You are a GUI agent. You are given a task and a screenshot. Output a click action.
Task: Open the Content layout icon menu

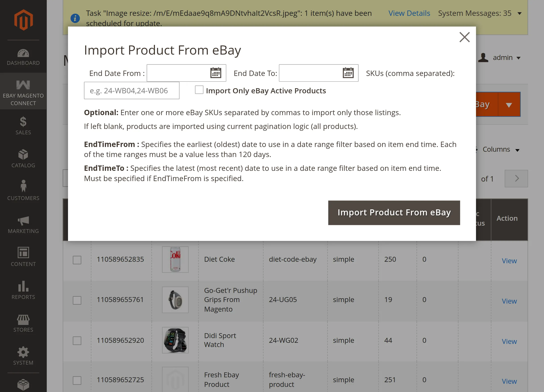pos(23,256)
